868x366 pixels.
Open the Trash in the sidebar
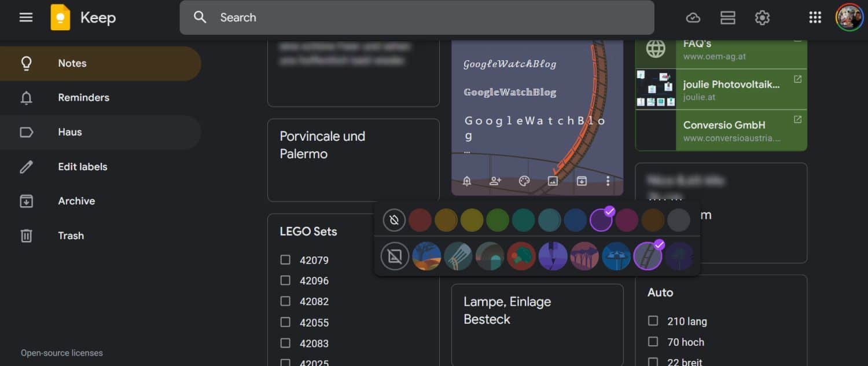(x=71, y=236)
